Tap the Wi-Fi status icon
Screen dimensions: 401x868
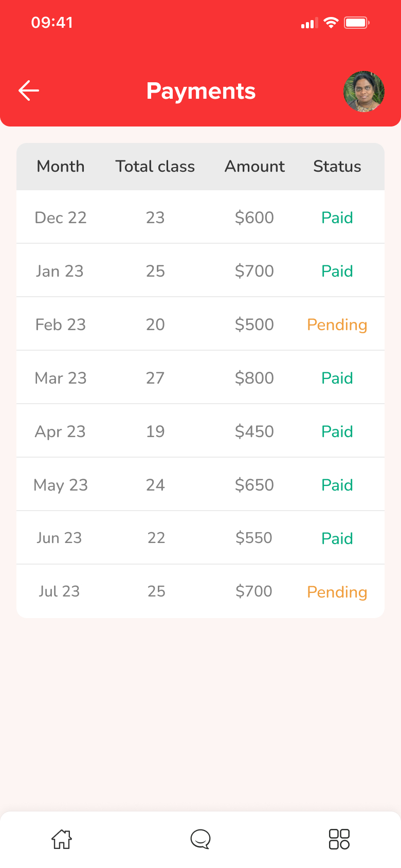click(331, 23)
